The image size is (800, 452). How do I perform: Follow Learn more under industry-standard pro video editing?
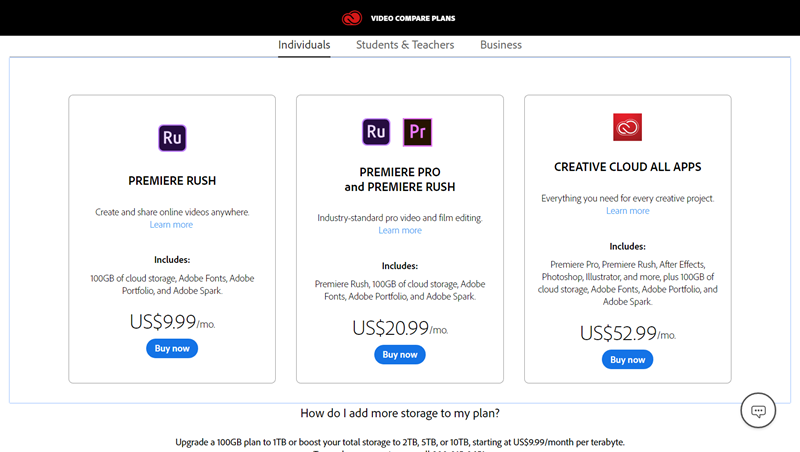coord(400,230)
